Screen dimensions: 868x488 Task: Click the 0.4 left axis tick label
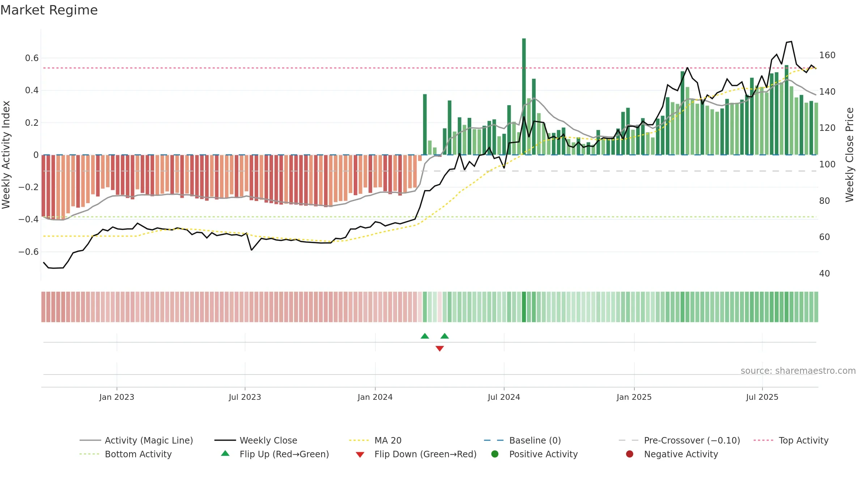click(x=32, y=90)
